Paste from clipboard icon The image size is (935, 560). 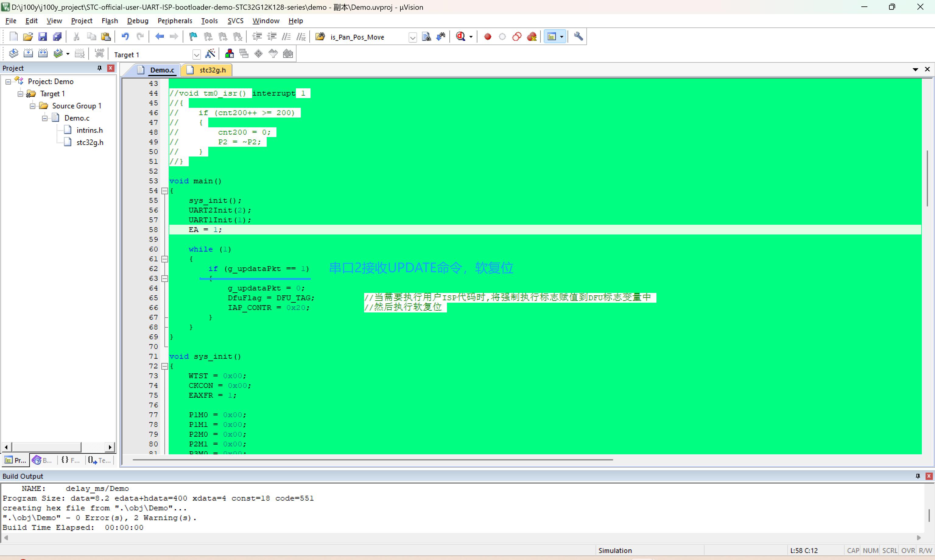point(106,37)
